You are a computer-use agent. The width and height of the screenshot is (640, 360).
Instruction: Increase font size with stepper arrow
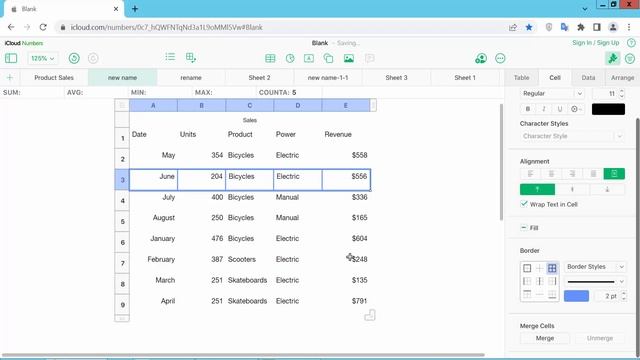click(x=622, y=91)
